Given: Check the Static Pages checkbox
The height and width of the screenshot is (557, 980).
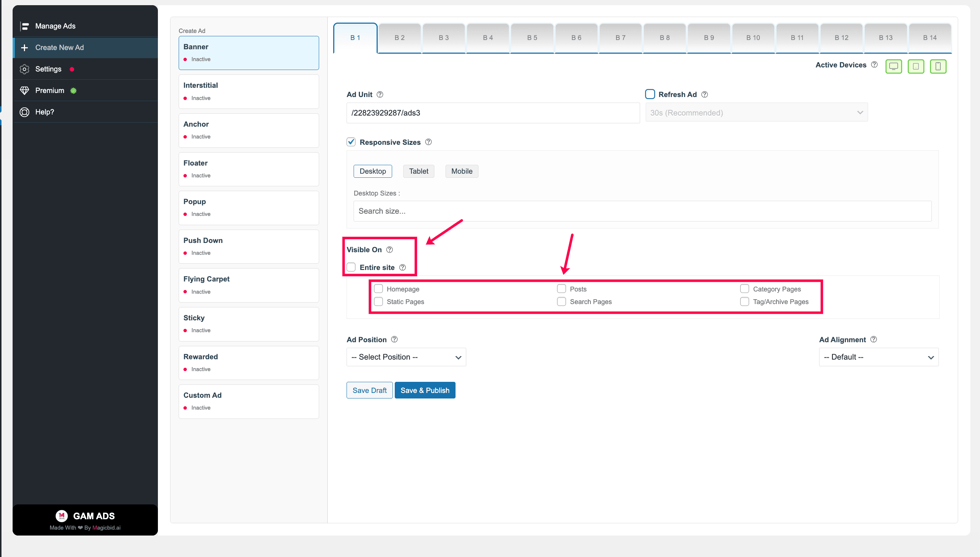Looking at the screenshot, I should point(378,301).
